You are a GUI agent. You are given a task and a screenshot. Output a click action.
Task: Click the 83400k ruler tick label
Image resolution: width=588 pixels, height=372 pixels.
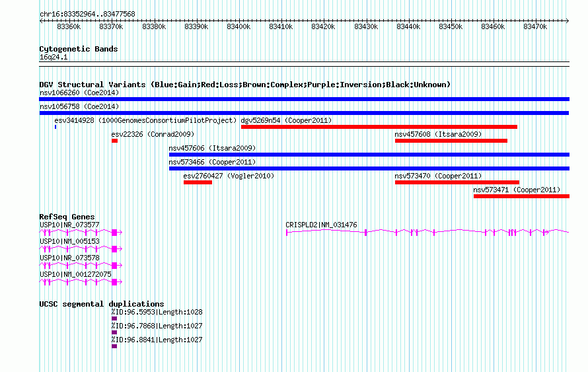[239, 26]
